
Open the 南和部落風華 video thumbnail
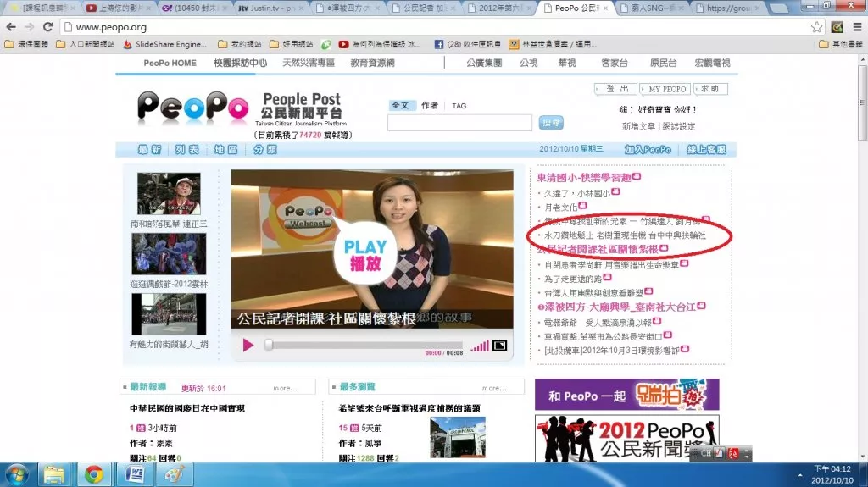coord(169,194)
